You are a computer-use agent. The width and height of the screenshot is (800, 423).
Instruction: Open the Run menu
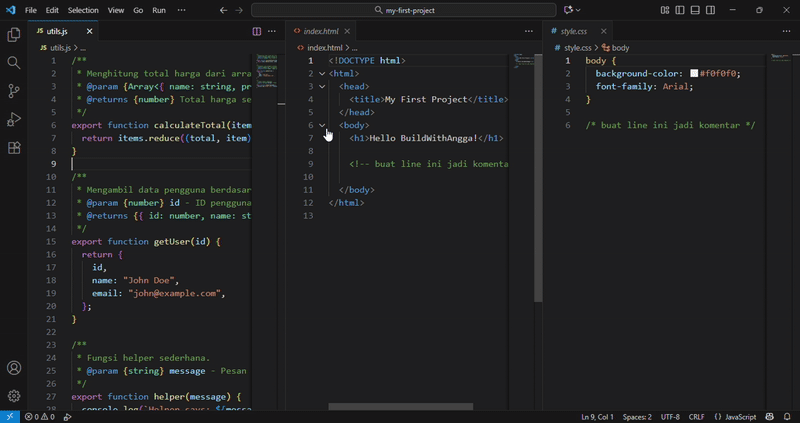[x=159, y=10]
